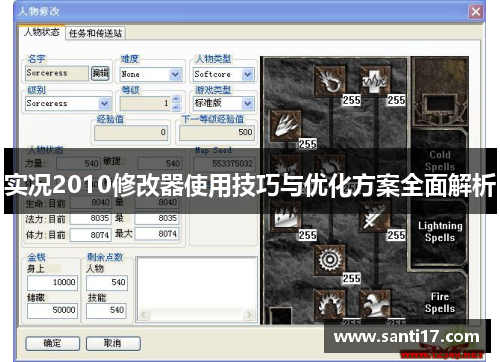This screenshot has width=500, height=362.
Task: Click the 取消 button
Action: [113, 343]
